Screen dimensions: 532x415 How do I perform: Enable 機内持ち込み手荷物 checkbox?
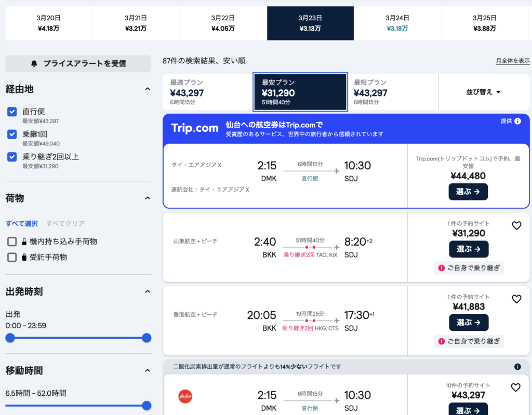(x=12, y=242)
